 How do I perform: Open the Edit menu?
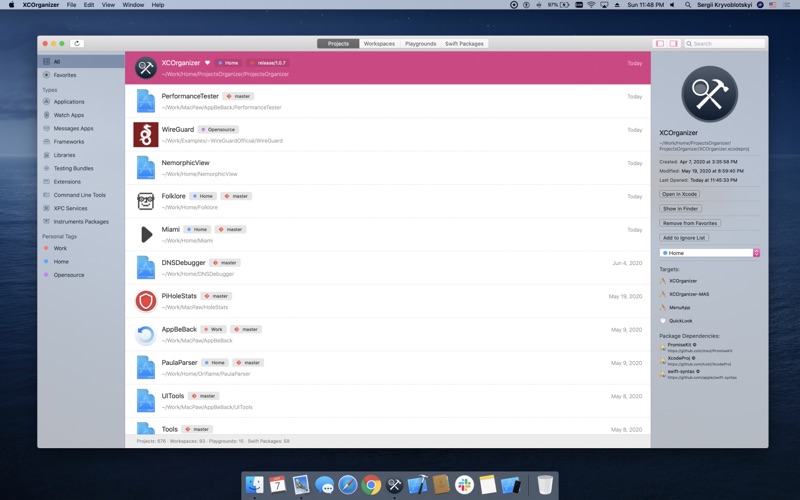coord(89,5)
